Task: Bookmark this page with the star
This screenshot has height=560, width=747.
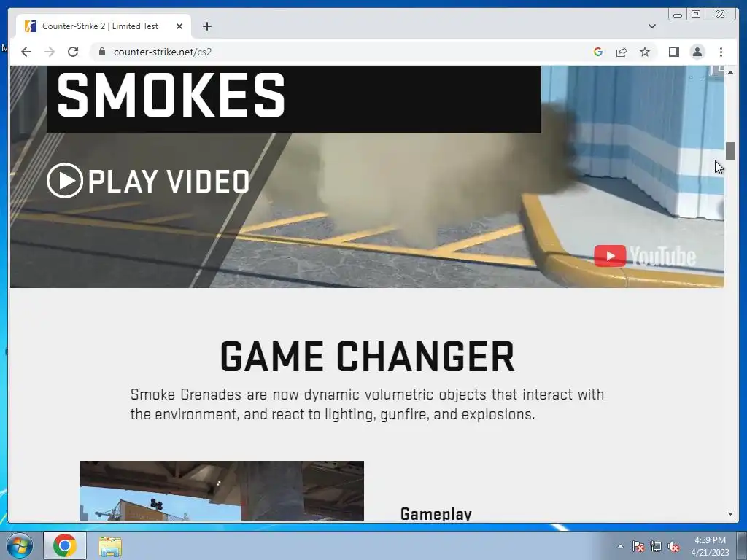Action: pos(645,52)
